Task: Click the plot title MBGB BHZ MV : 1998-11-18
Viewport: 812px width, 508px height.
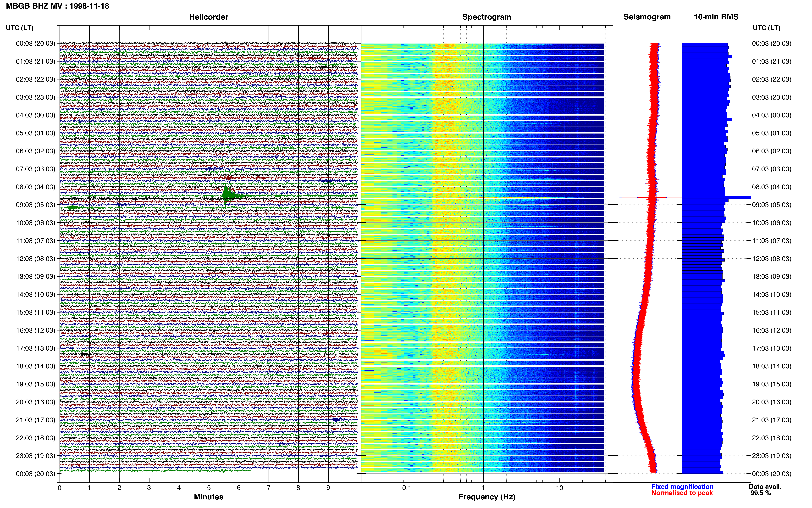Action: pos(57,6)
